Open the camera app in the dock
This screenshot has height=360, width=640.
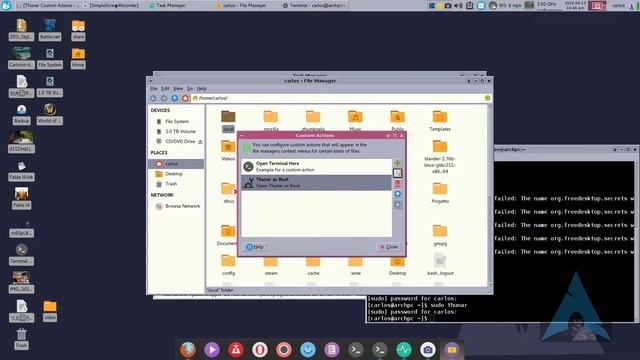pos(428,349)
